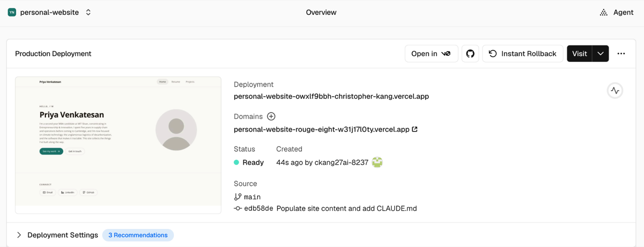This screenshot has height=247, width=644.
Task: Click the 3 Recommendations badge
Action: click(x=138, y=235)
